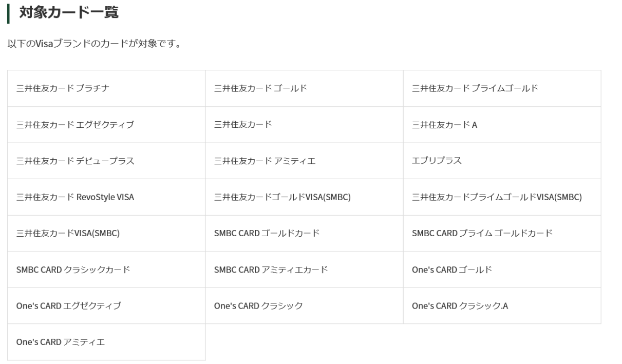Click 三井住友カードプライムゴールドVISA(SMBC) cell
The image size is (622, 364).
[x=502, y=197]
